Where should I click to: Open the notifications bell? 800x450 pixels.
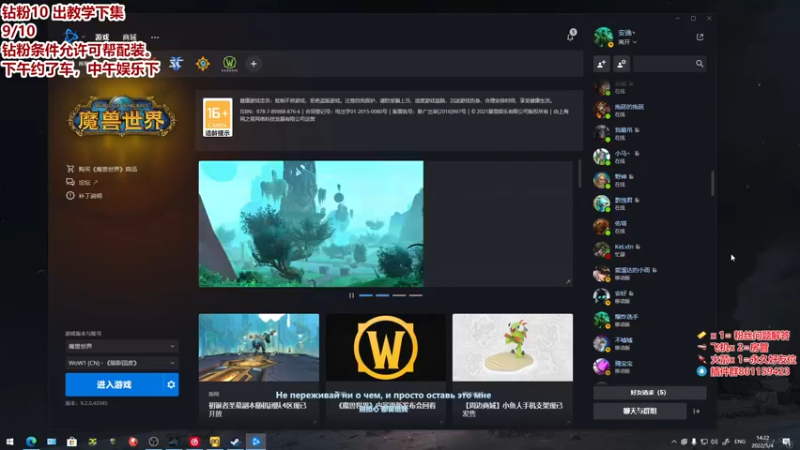pyautogui.click(x=570, y=36)
